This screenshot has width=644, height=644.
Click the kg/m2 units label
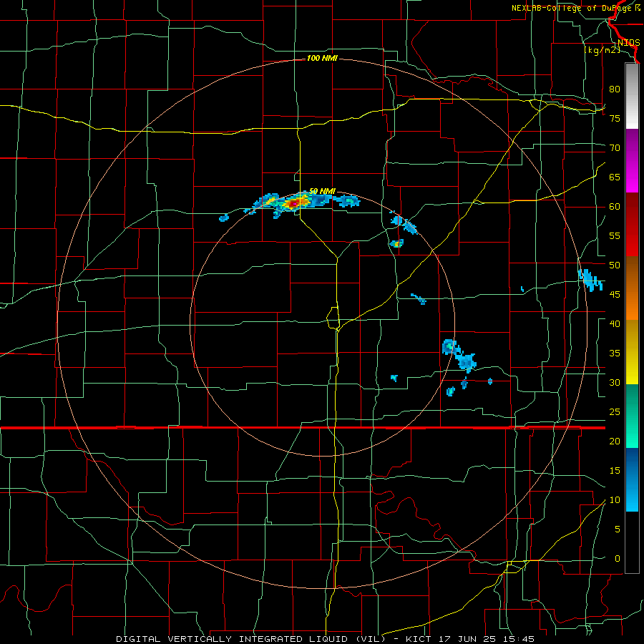(x=602, y=50)
